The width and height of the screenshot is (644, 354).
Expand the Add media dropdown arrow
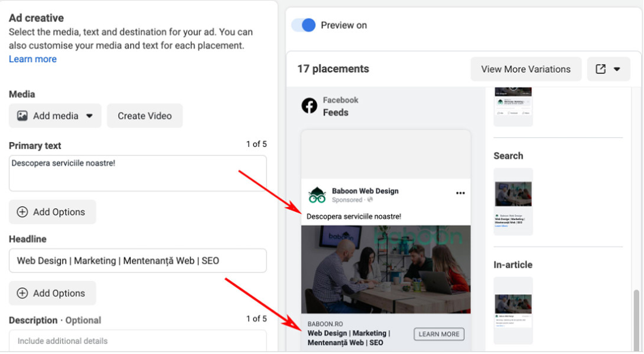[x=90, y=116]
